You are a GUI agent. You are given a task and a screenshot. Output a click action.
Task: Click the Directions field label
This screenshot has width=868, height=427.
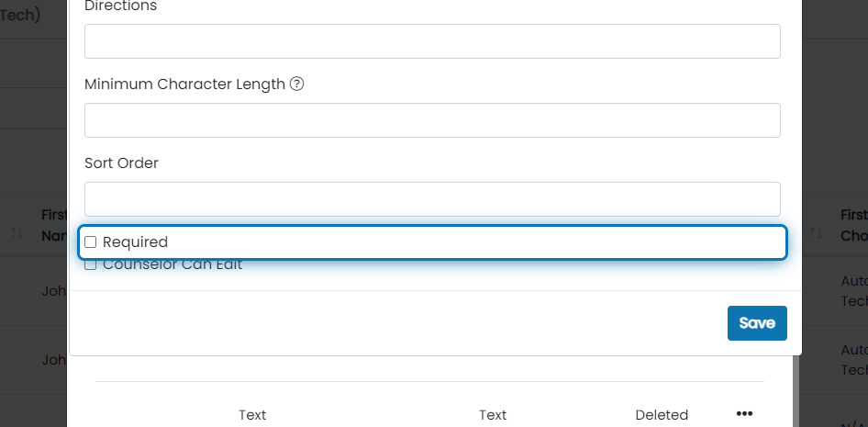coord(121,6)
